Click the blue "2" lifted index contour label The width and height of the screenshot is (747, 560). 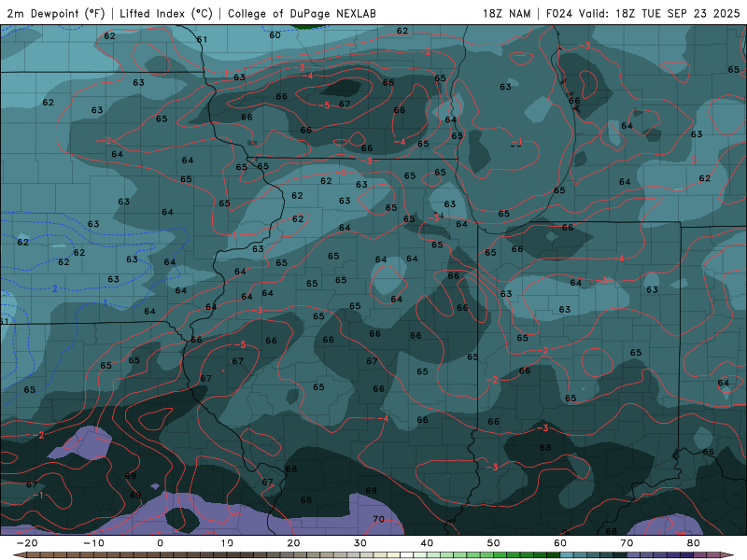(55, 288)
